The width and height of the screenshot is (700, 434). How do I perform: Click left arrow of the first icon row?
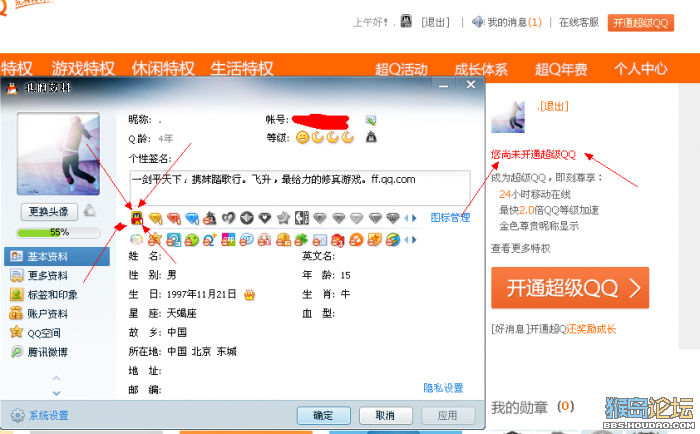pyautogui.click(x=407, y=218)
